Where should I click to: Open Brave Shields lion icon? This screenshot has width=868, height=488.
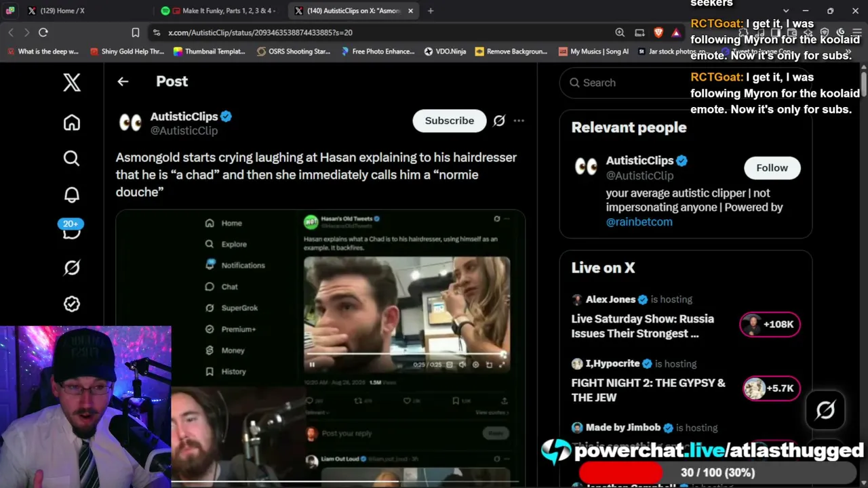tap(658, 33)
